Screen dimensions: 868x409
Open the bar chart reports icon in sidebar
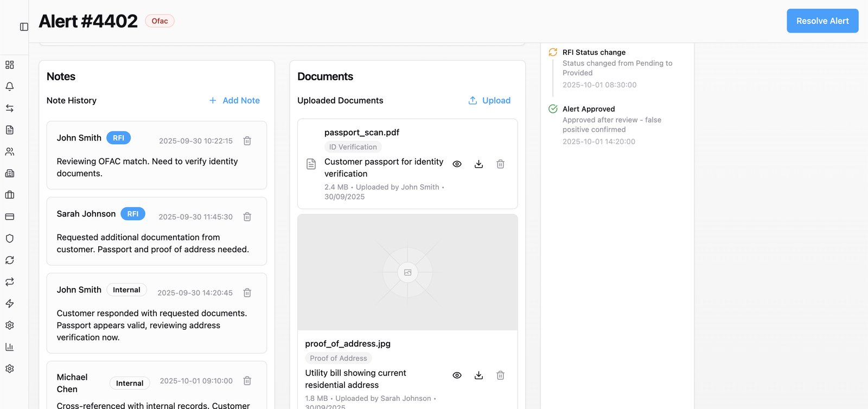pyautogui.click(x=10, y=347)
